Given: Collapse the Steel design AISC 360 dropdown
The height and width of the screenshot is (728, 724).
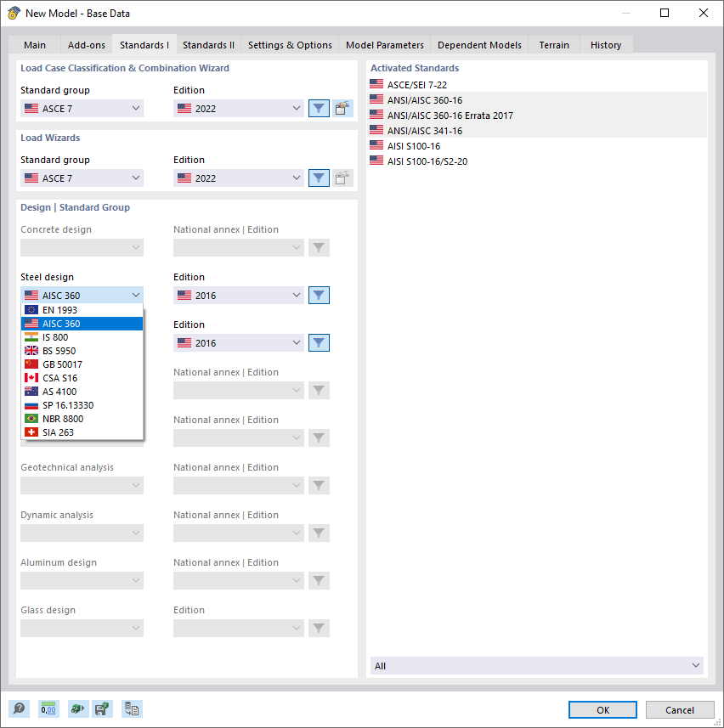Looking at the screenshot, I should (x=82, y=296).
